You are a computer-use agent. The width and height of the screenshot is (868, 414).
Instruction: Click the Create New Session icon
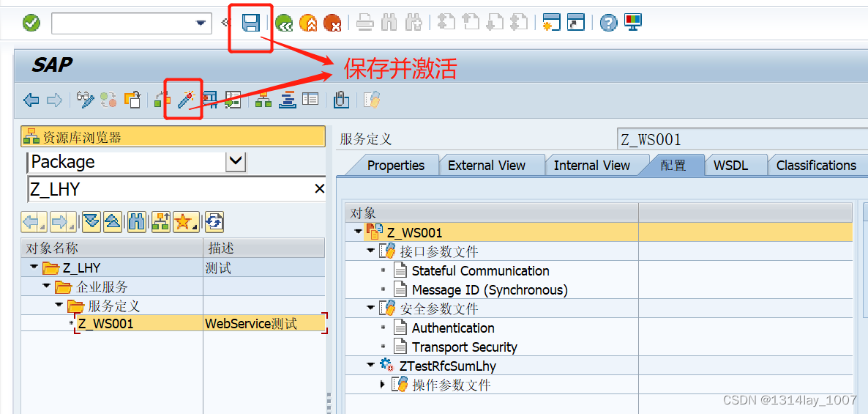[551, 23]
